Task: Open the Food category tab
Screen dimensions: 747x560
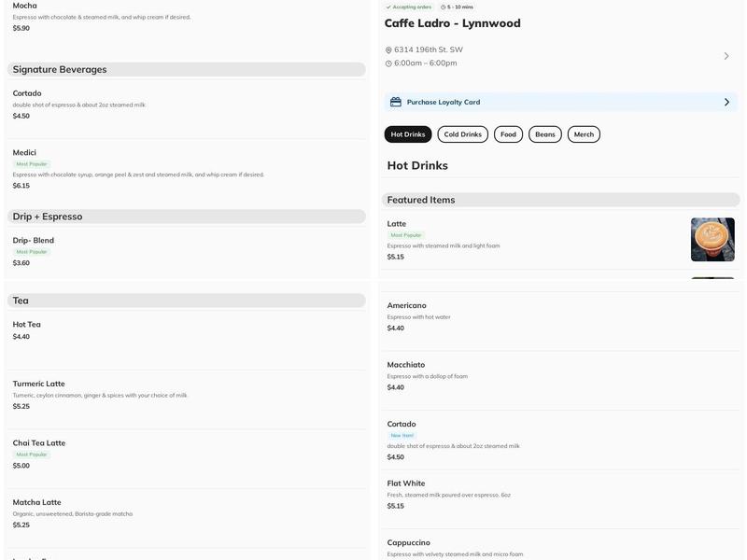Action: pos(508,134)
